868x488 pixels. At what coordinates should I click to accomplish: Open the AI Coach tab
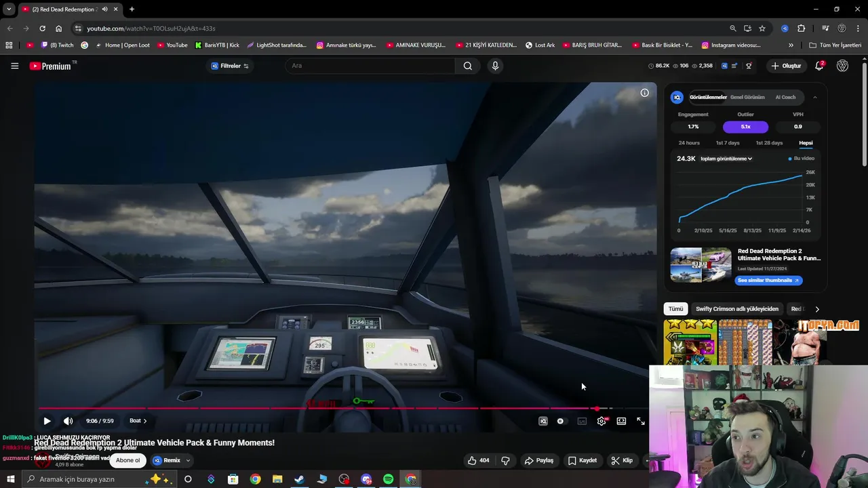pos(785,97)
